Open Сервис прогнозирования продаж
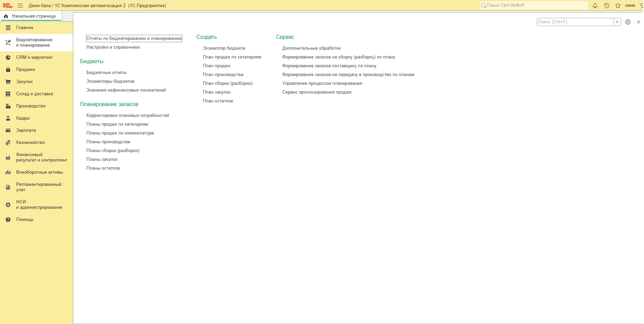 click(317, 92)
